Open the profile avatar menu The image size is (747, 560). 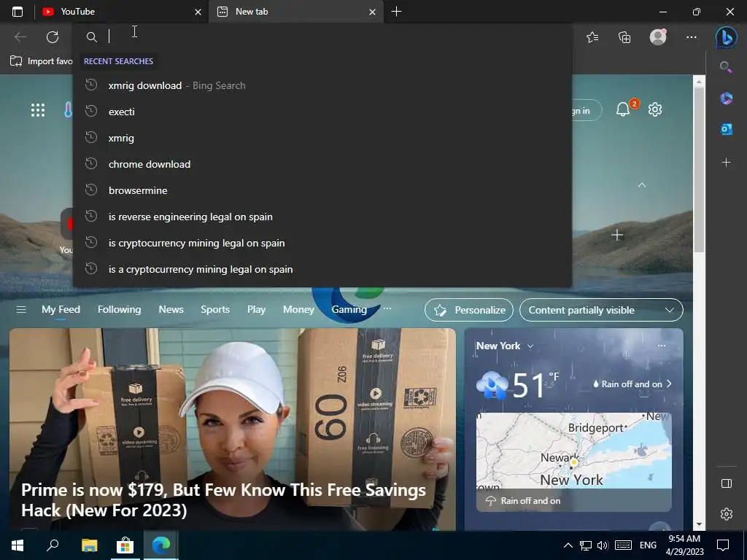tap(658, 36)
